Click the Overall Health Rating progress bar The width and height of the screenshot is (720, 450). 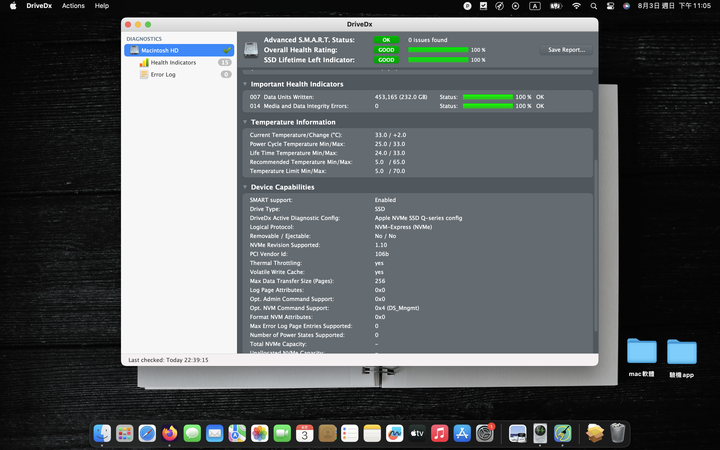point(438,50)
